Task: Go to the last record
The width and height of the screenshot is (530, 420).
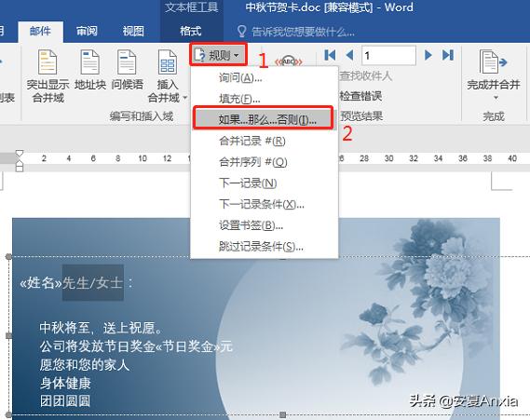Action: point(448,55)
